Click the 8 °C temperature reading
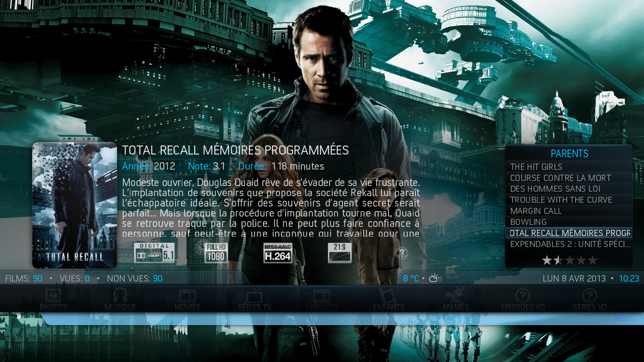644x362 pixels. pos(411,279)
